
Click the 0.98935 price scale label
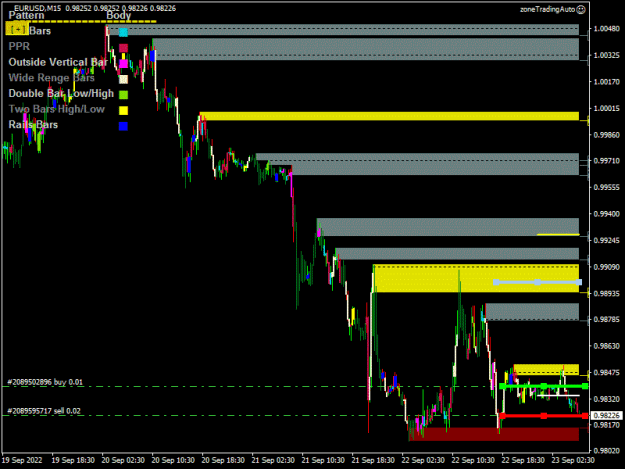click(x=607, y=293)
